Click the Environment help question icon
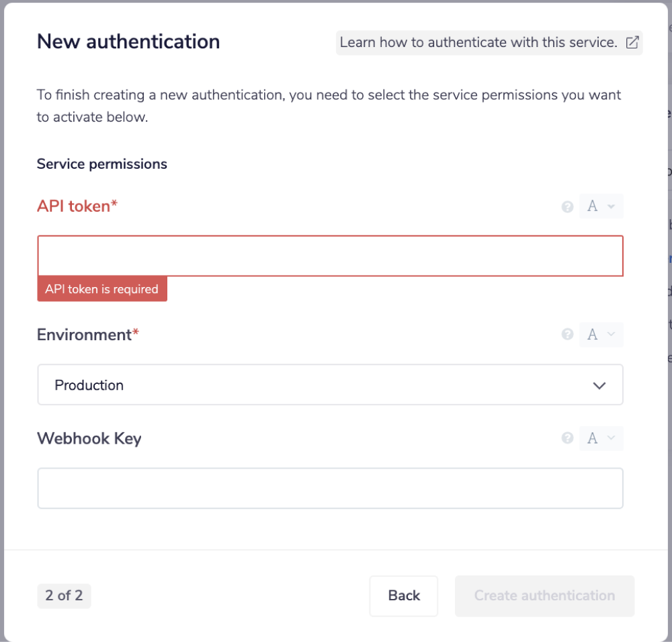This screenshot has height=642, width=672. click(x=567, y=334)
